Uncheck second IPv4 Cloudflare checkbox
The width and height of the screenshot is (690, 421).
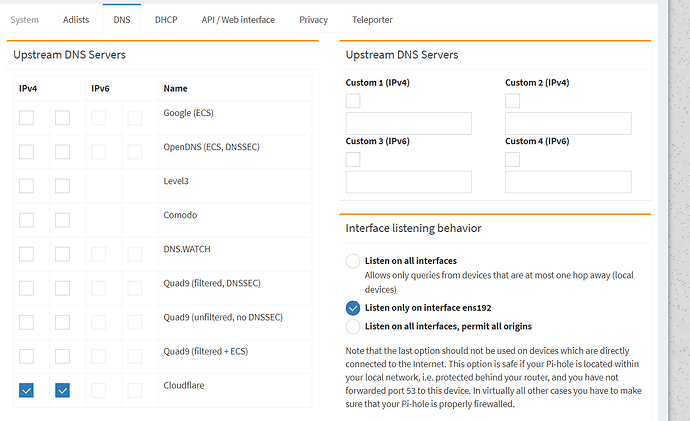(x=63, y=390)
